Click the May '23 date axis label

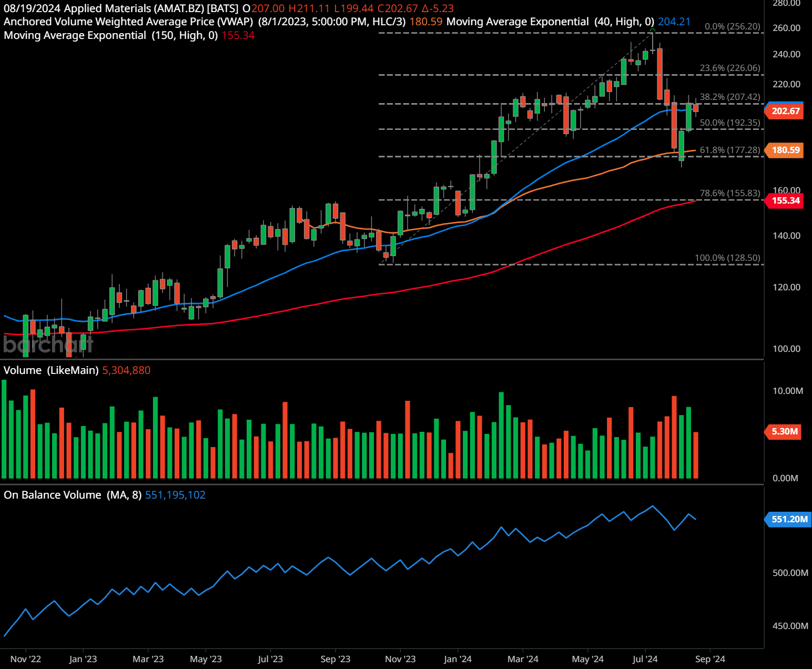[x=206, y=659]
